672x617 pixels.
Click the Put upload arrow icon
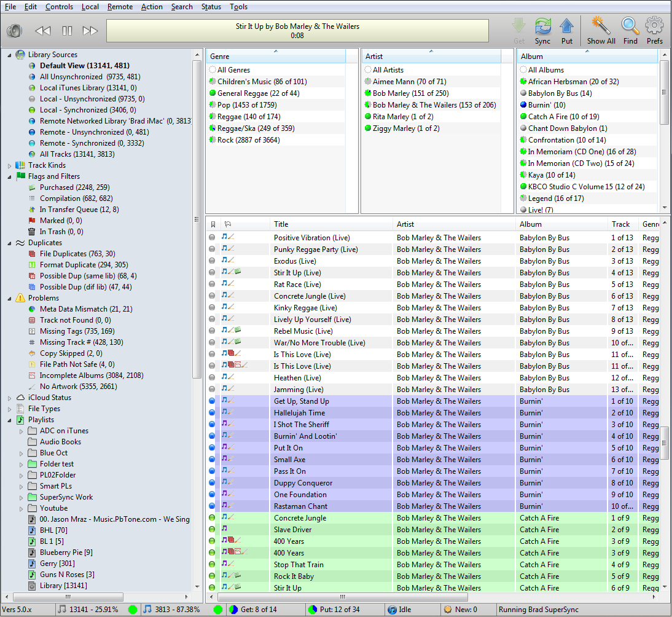point(566,26)
